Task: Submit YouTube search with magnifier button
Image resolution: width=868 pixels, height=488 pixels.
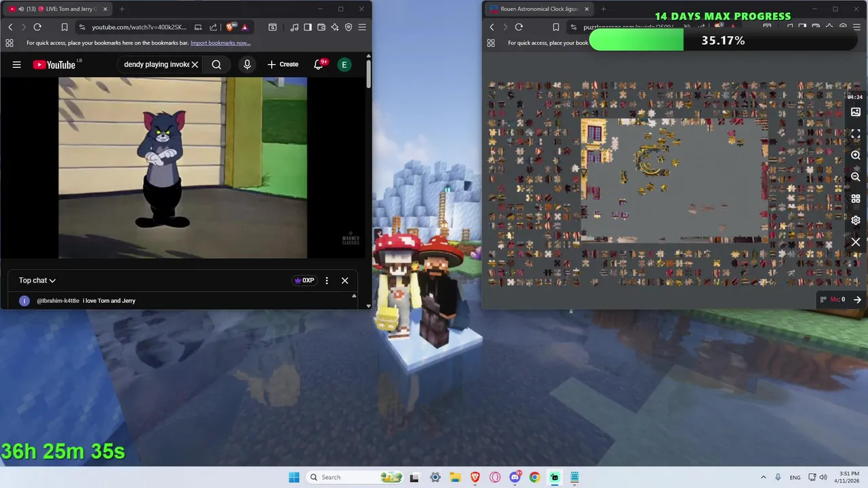Action: click(216, 64)
